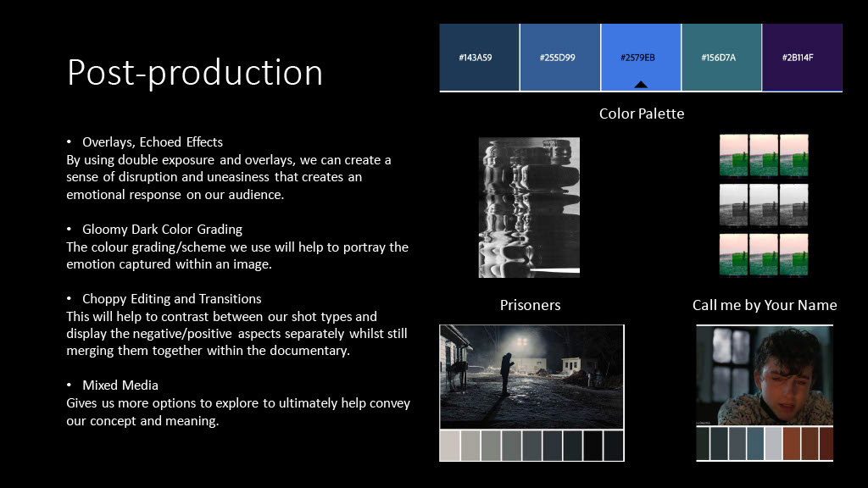Click the 'Choppy Editing and Transitions' bullet heading
Screen dimensions: 868x488
click(171, 299)
